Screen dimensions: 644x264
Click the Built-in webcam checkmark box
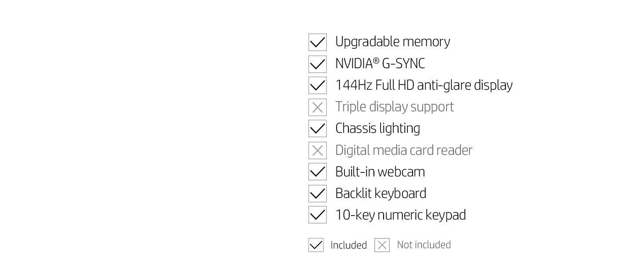point(317,172)
